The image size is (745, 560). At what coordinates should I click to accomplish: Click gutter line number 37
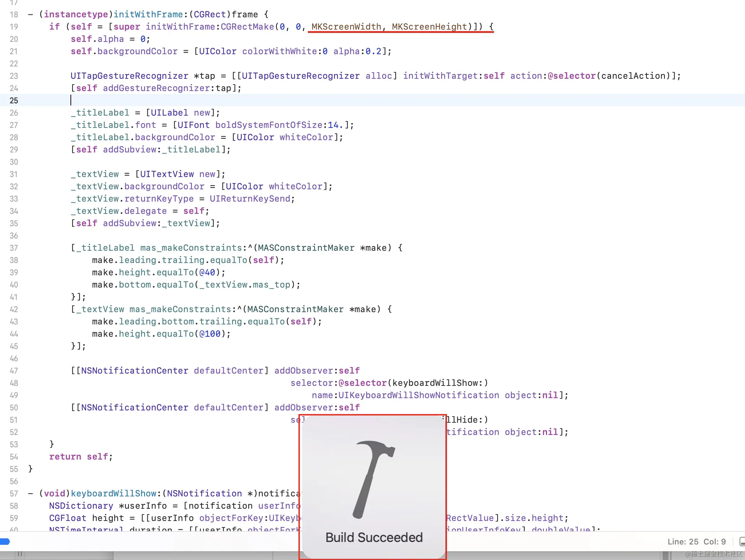tap(14, 248)
